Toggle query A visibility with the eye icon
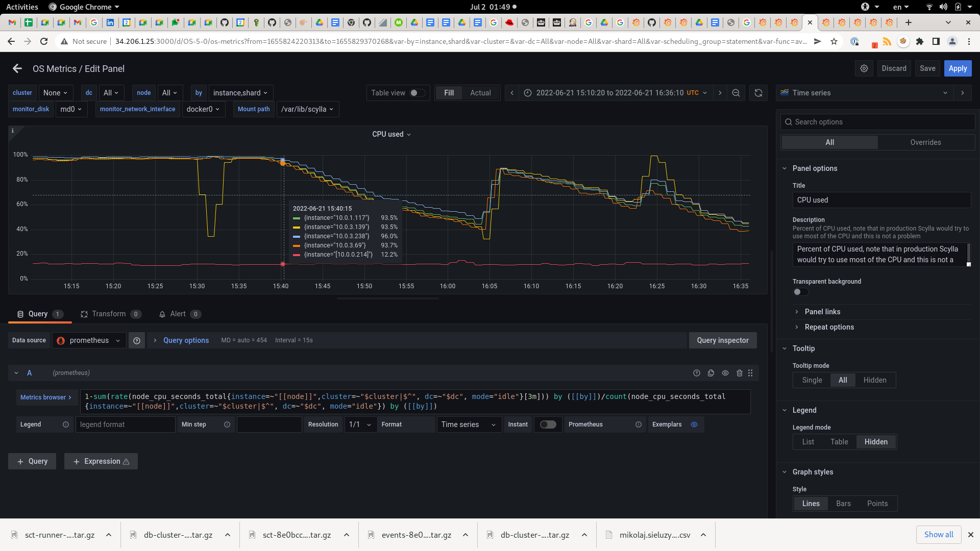The width and height of the screenshot is (980, 551). point(725,373)
